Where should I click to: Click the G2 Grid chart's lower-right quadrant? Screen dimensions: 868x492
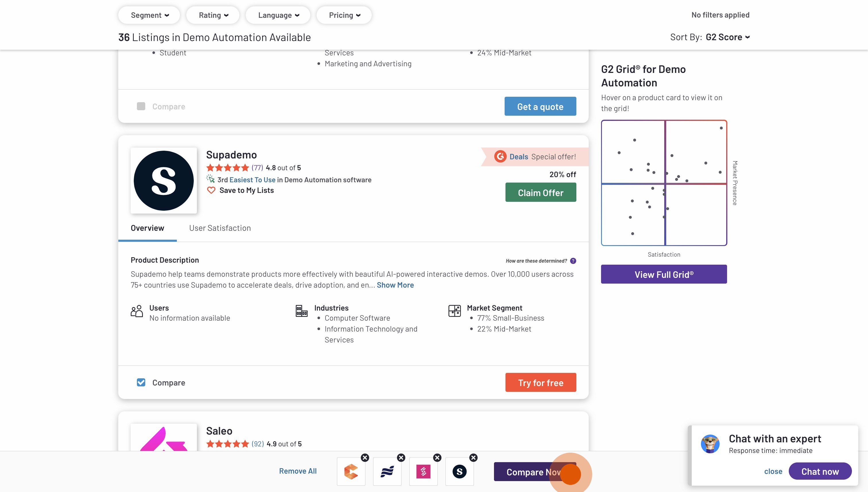pyautogui.click(x=696, y=215)
